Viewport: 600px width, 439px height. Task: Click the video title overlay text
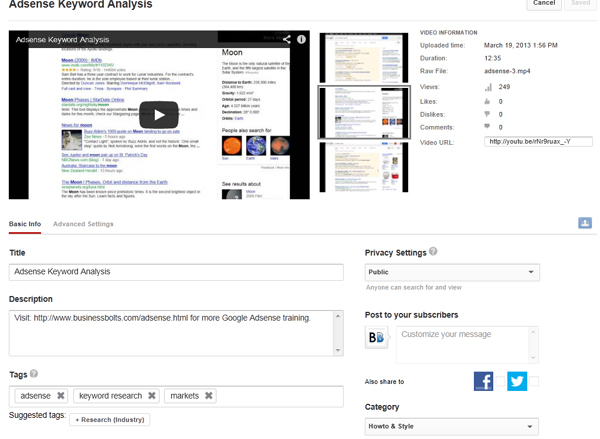62,39
